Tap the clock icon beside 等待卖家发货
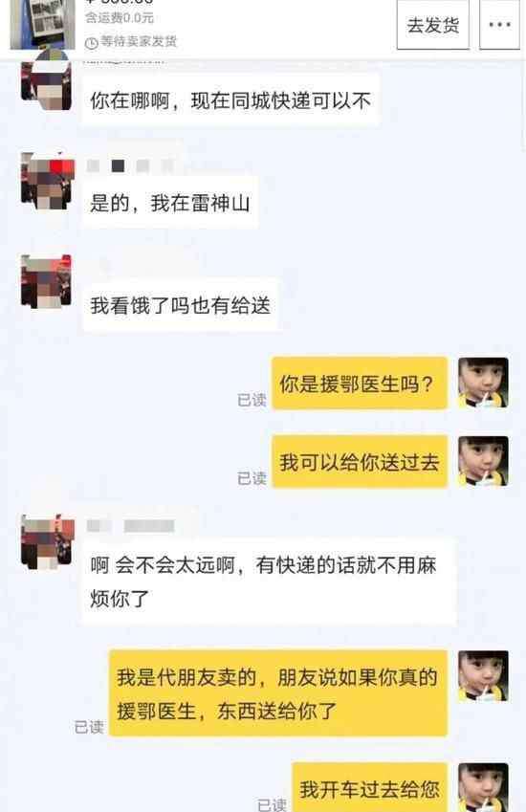 [x=91, y=43]
